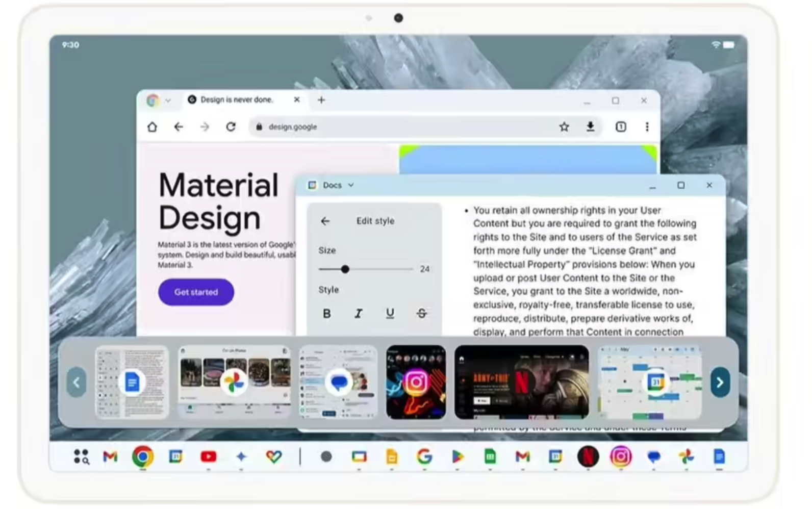
Task: Close the 'Design is never done.' tab
Action: point(297,100)
